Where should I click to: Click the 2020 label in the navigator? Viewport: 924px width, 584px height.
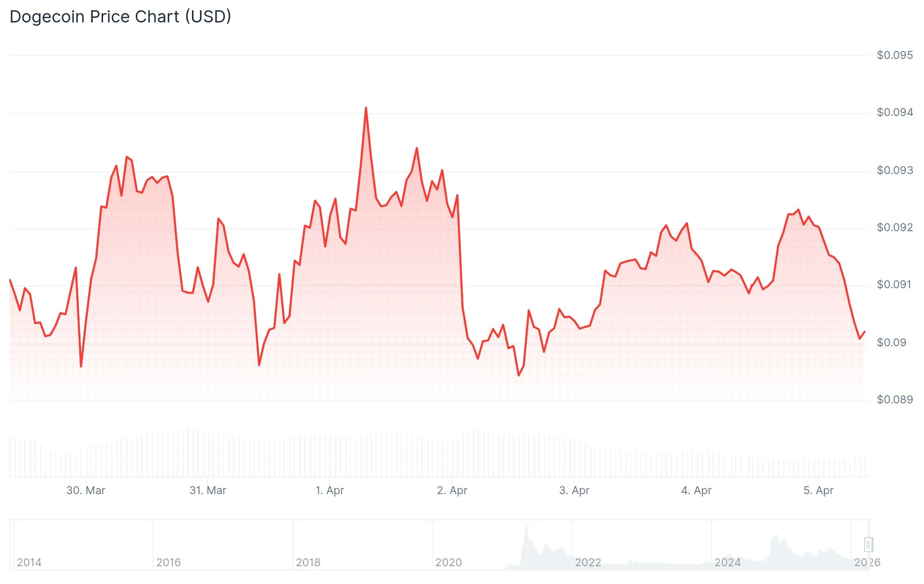click(448, 562)
